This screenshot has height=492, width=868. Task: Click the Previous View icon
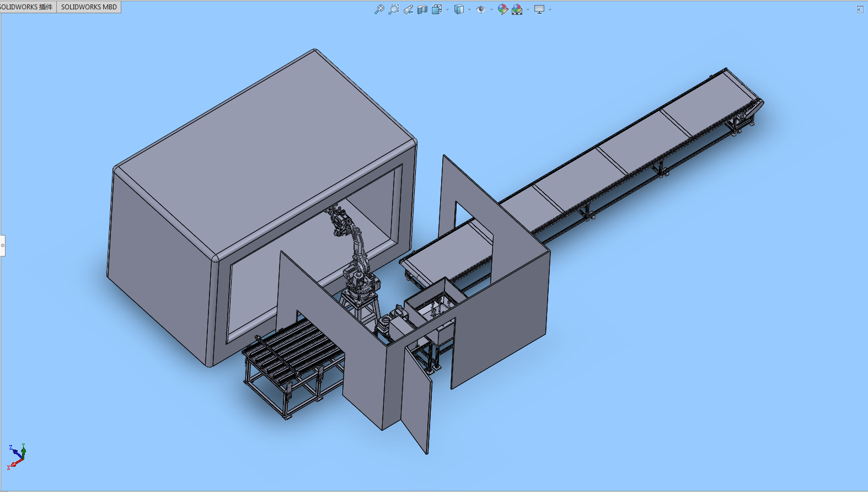(408, 9)
